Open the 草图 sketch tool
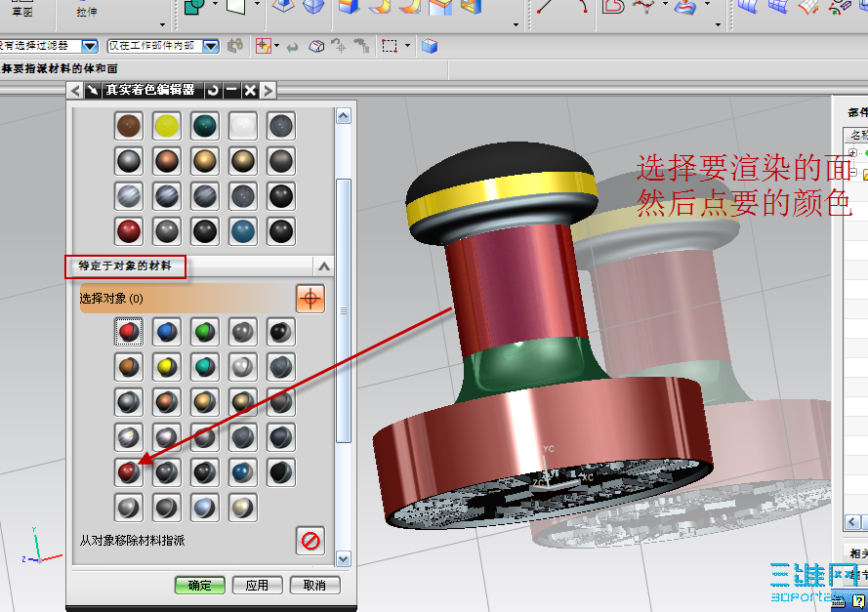 coord(21,11)
